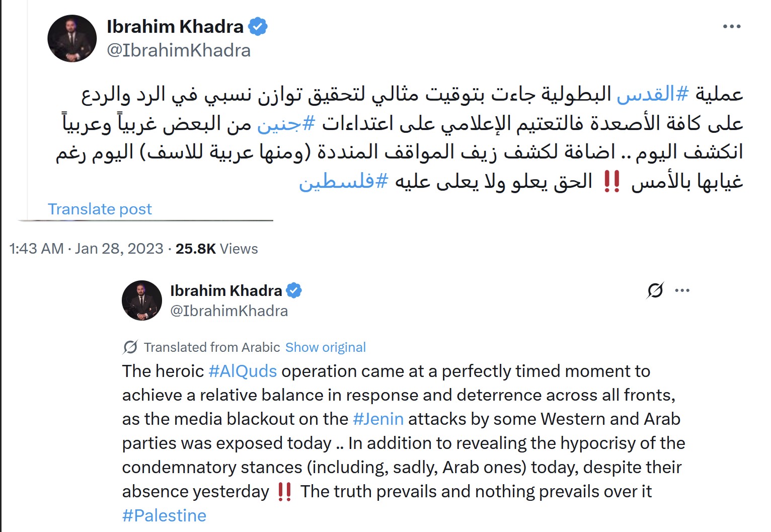This screenshot has height=532, width=771.
Task: Click the translation icon beside 'Translated from Arabic'
Action: [x=130, y=347]
